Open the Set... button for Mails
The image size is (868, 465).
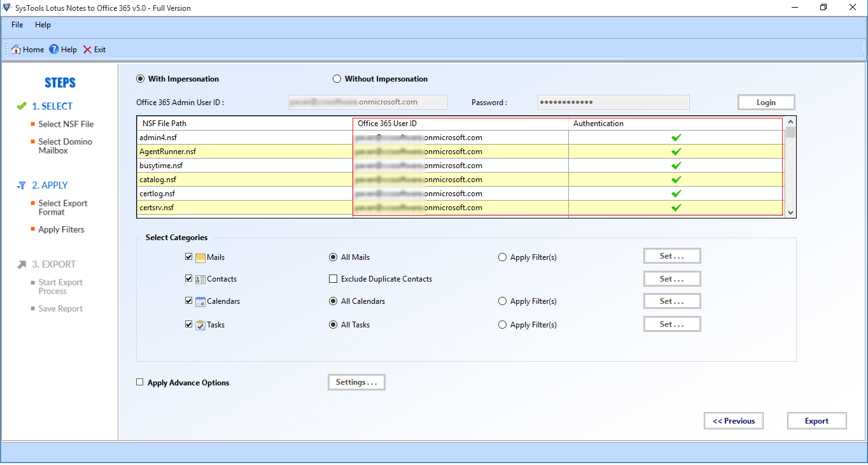[x=671, y=256]
